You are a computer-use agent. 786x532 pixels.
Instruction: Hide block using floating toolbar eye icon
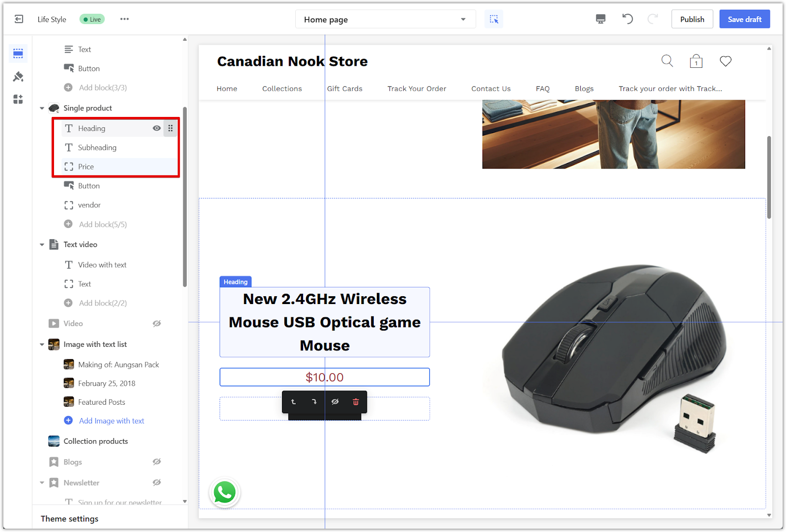(x=335, y=402)
